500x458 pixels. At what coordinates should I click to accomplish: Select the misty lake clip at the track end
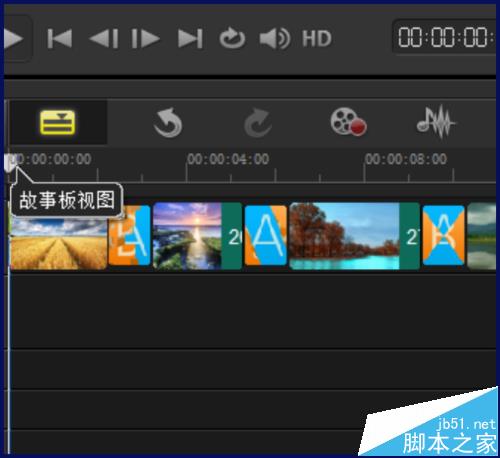click(x=482, y=236)
